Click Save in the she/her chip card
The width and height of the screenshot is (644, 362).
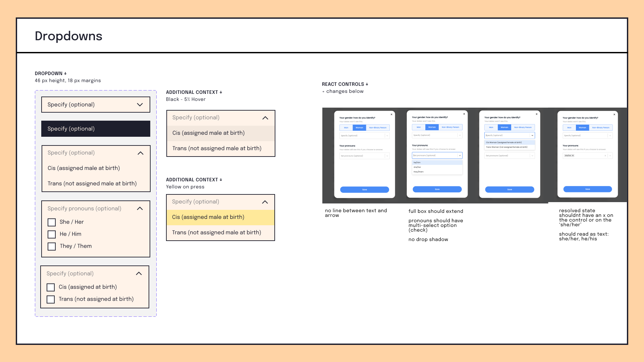tap(588, 189)
